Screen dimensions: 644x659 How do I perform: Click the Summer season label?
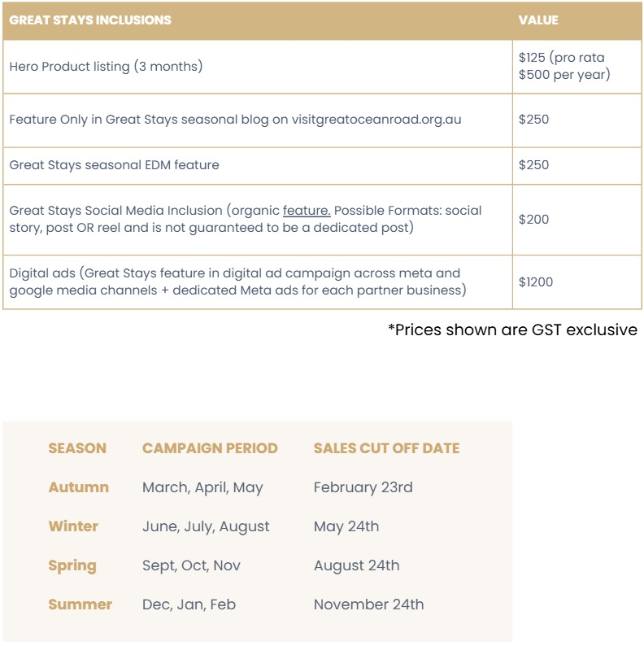80,604
